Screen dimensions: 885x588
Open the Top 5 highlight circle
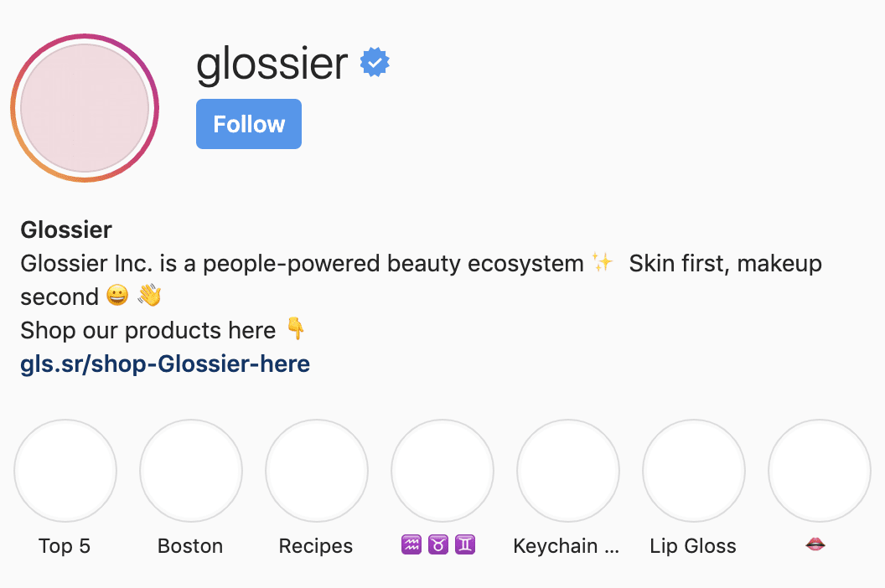[x=65, y=470]
